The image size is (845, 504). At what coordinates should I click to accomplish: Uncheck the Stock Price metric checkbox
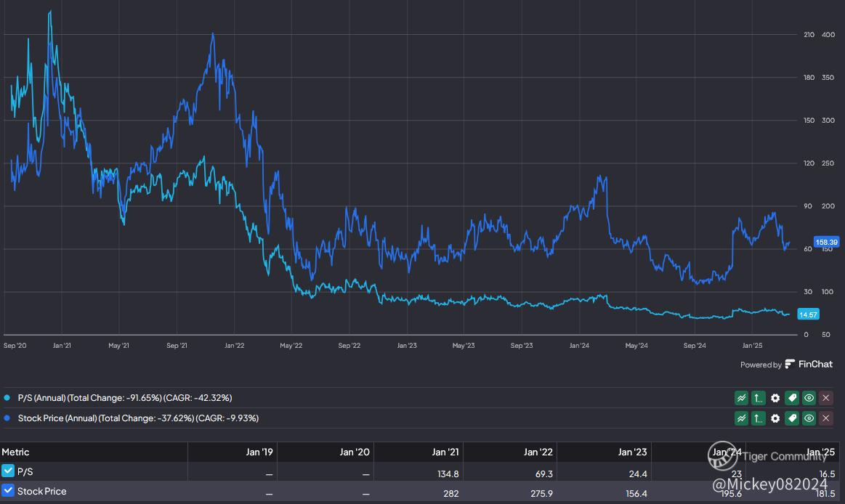[x=8, y=491]
